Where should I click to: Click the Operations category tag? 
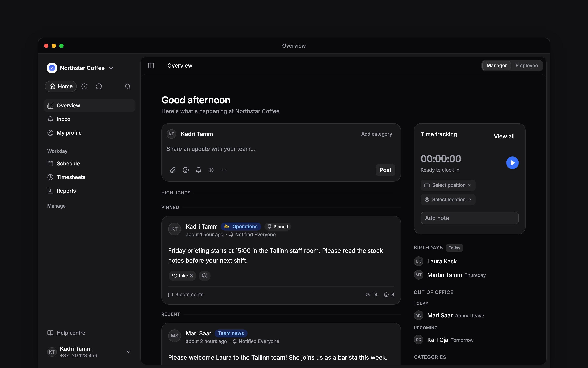click(x=241, y=227)
